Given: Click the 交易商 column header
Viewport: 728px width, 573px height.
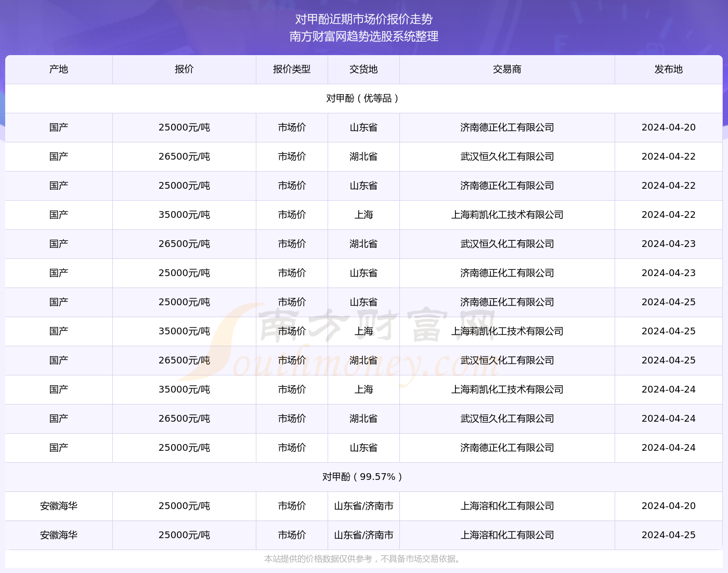Looking at the screenshot, I should (x=507, y=69).
